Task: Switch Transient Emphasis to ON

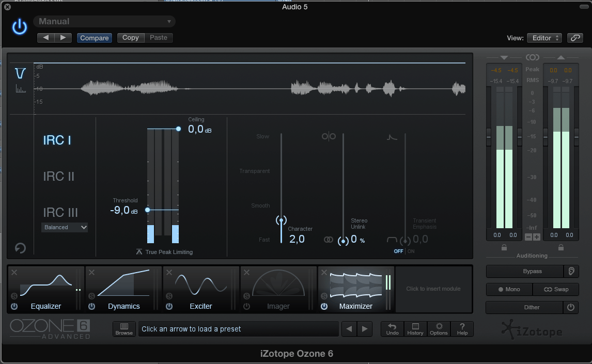Action: [x=411, y=251]
